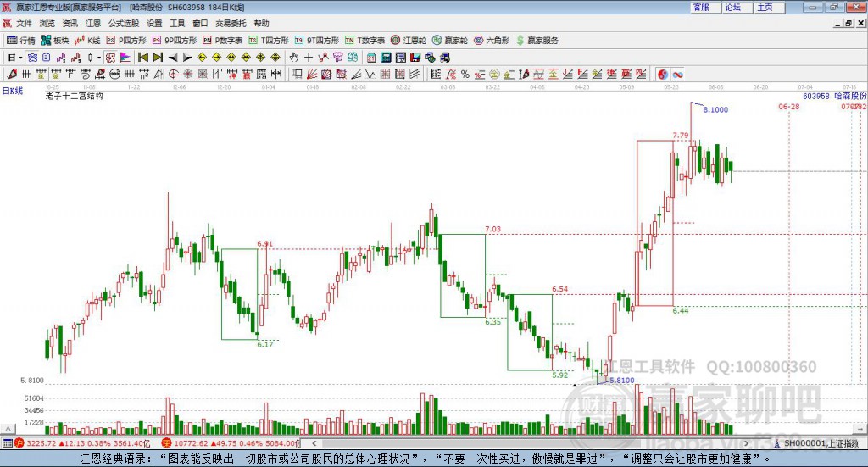This screenshot has width=868, height=467.
Task: Click the 8.1000 high price label
Action: 715,109
